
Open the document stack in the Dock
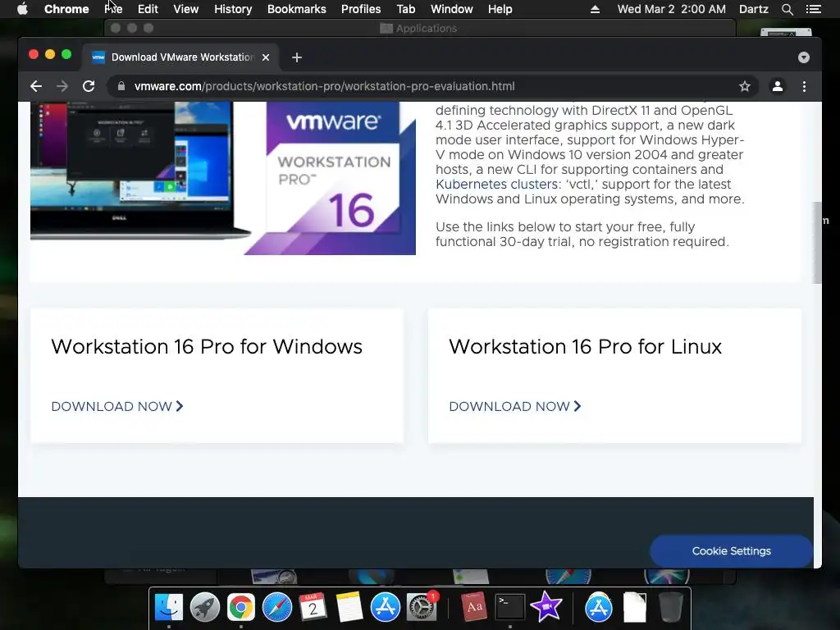[x=635, y=607]
